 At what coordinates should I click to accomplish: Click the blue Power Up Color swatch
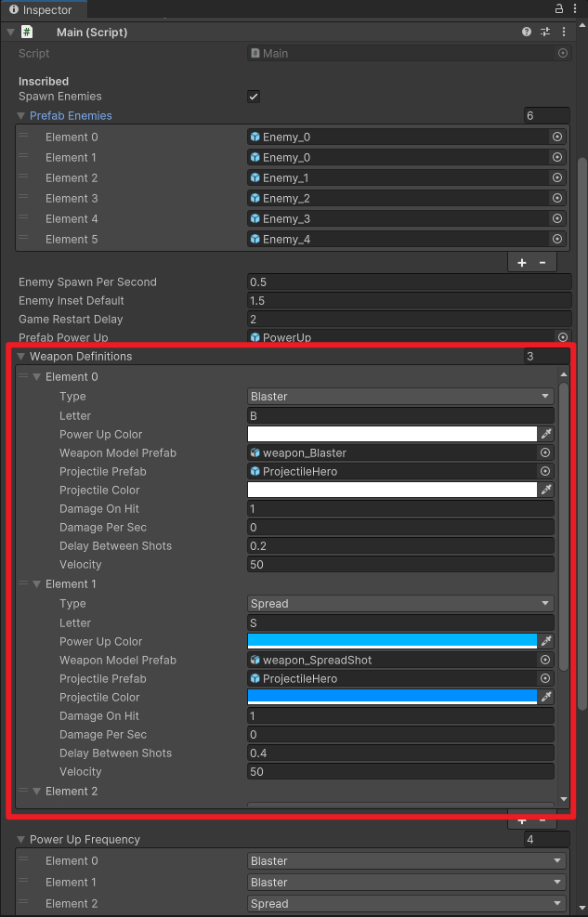point(392,641)
